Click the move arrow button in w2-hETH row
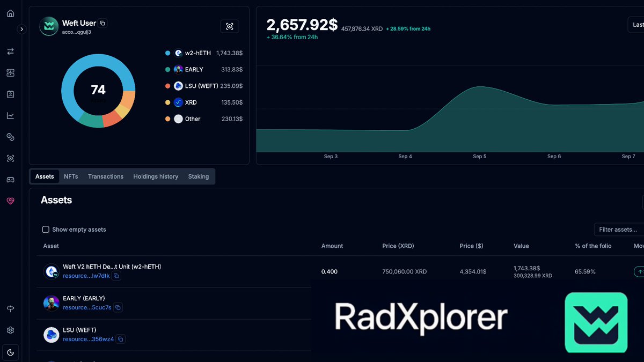Image resolution: width=644 pixels, height=362 pixels. point(639,272)
